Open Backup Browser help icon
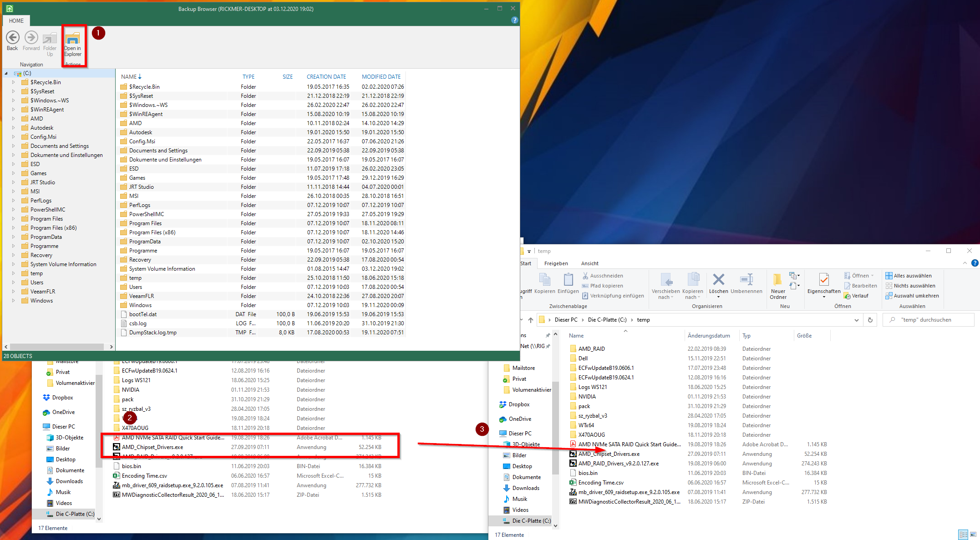This screenshot has width=980, height=540. (514, 20)
